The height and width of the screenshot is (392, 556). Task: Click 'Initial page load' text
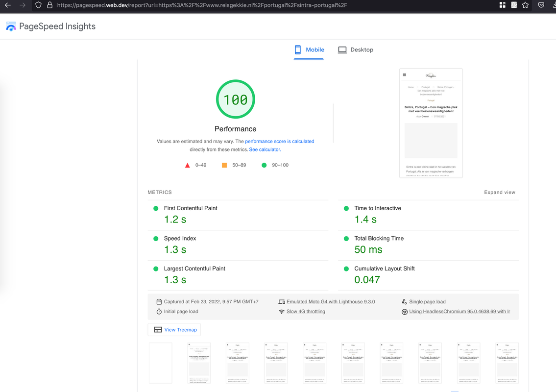(x=181, y=312)
